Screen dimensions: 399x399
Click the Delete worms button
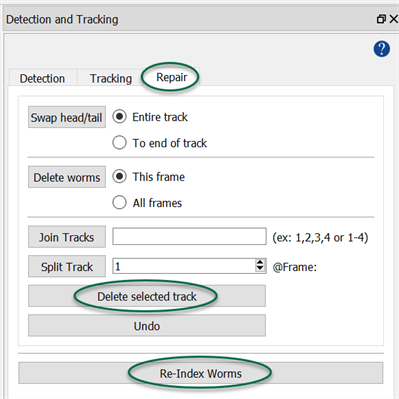tap(67, 177)
